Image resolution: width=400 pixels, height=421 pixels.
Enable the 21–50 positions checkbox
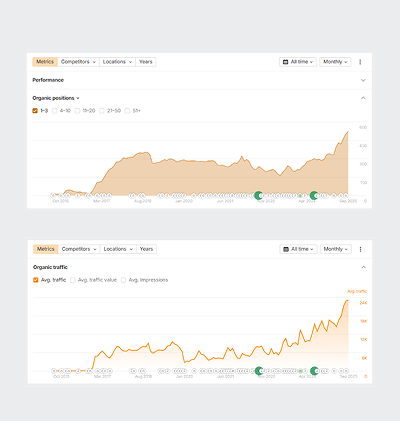(102, 111)
